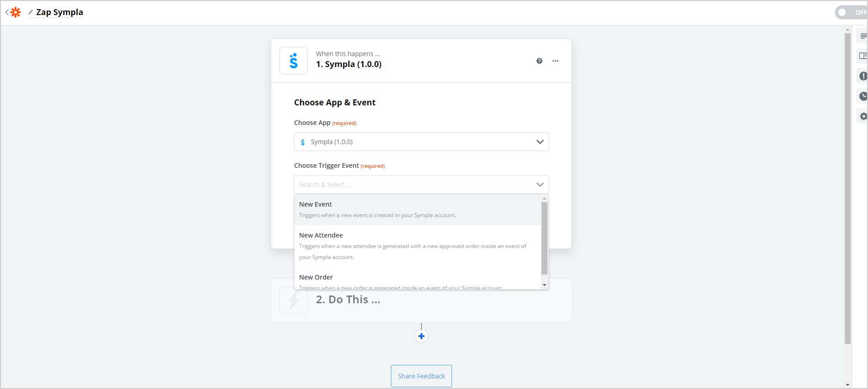Select the New Attendee trigger option
Image resolution: width=868 pixels, height=389 pixels.
(x=417, y=246)
